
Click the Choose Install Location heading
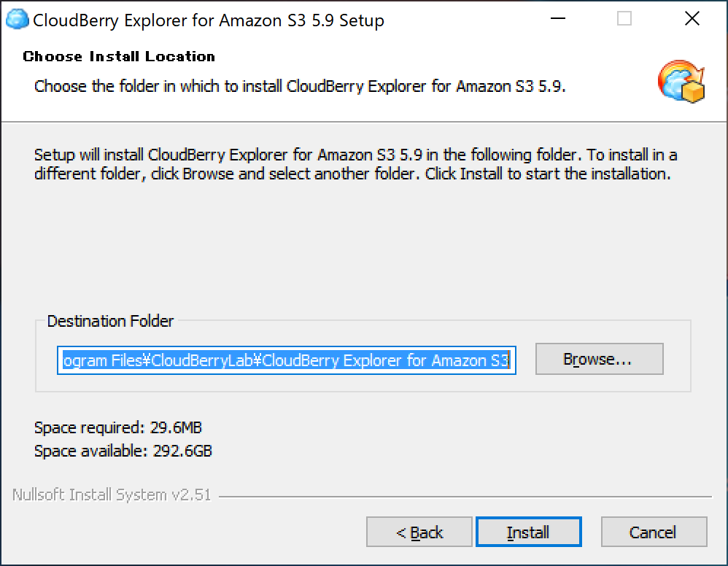[118, 56]
